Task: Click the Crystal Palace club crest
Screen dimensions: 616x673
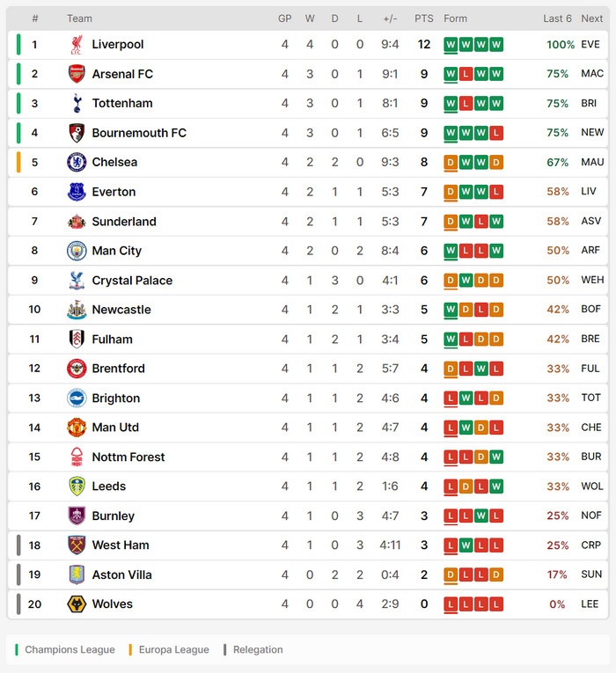Action: tap(77, 281)
